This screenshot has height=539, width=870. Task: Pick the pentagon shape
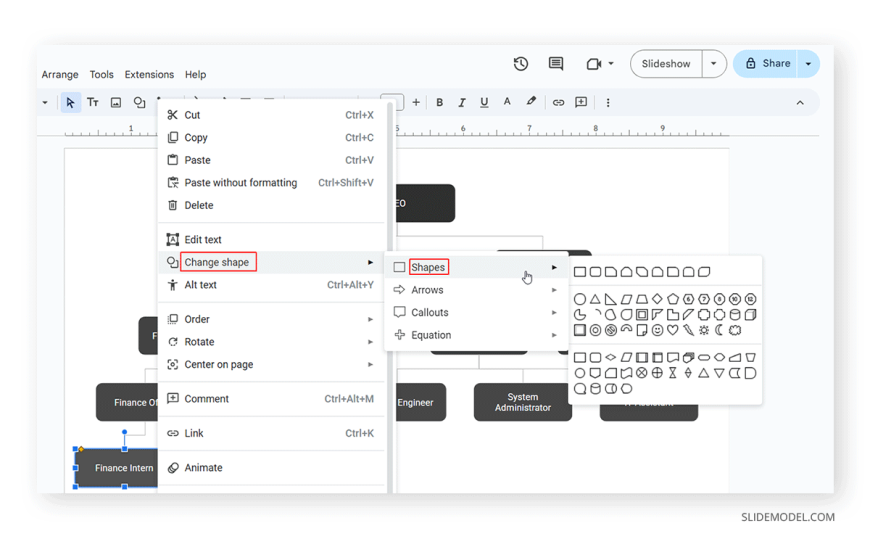click(x=673, y=299)
